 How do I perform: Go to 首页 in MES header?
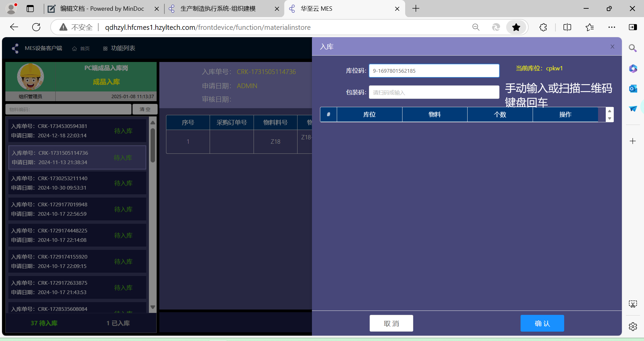point(81,49)
